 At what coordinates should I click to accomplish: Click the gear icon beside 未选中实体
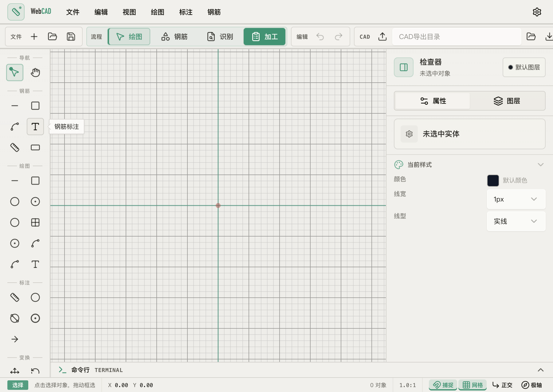click(x=409, y=134)
